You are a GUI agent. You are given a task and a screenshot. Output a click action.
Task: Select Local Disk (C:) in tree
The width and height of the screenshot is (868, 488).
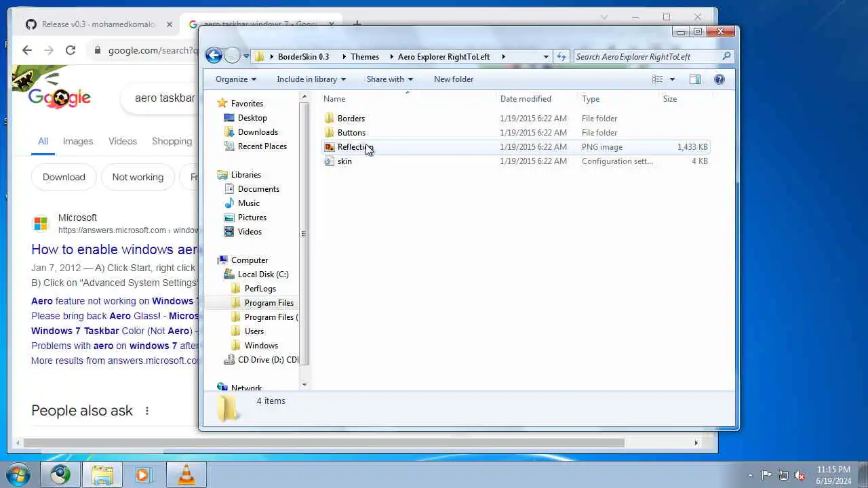pos(263,274)
